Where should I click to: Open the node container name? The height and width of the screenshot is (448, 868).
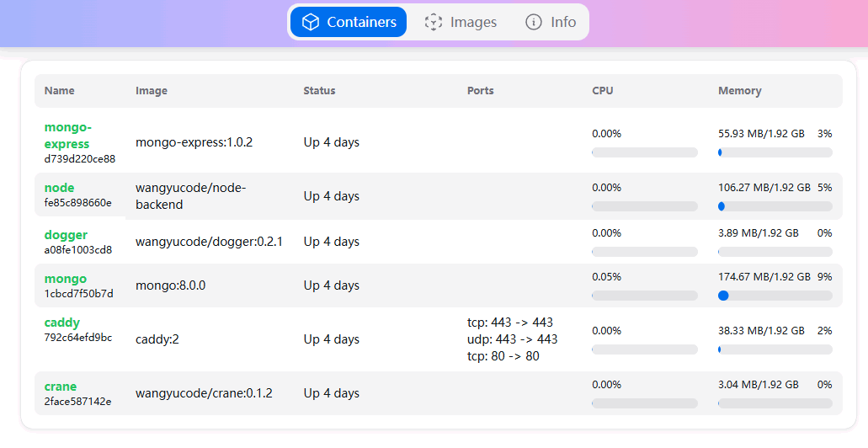[59, 188]
